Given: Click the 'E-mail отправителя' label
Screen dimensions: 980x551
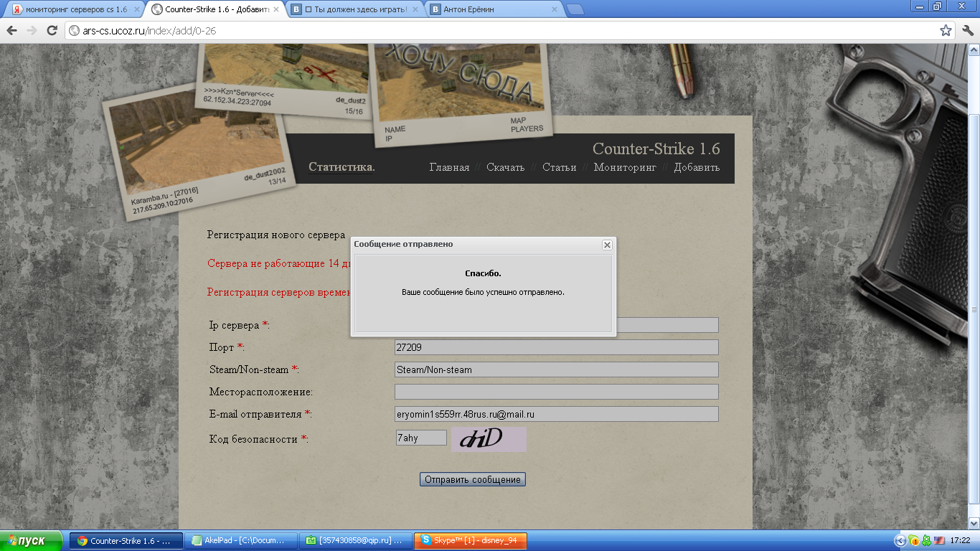Looking at the screenshot, I should [260, 414].
